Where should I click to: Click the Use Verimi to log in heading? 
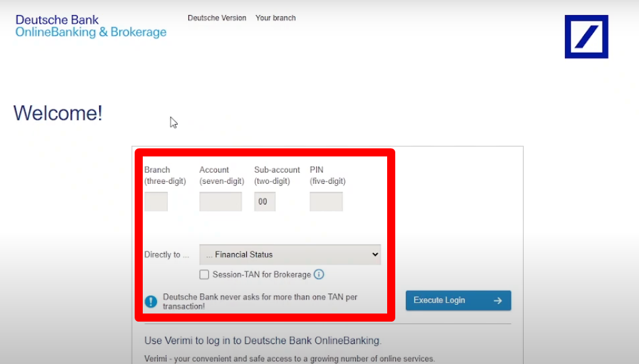tap(262, 340)
